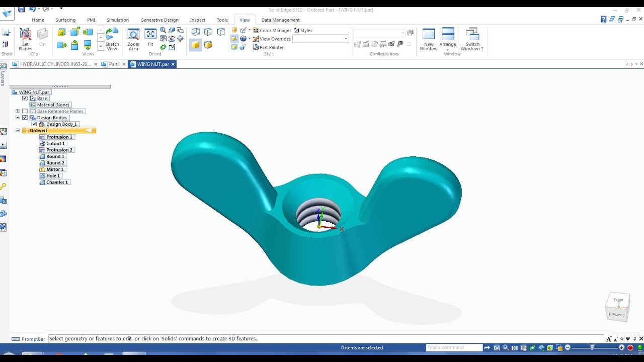This screenshot has width=644, height=362.
Task: Switch to the PMI ribbon tab
Action: click(91, 20)
